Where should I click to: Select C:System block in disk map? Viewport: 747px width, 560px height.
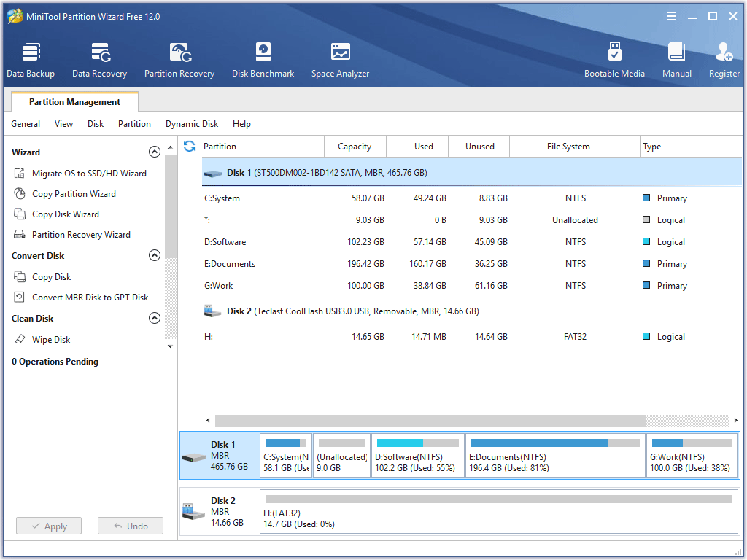point(286,455)
